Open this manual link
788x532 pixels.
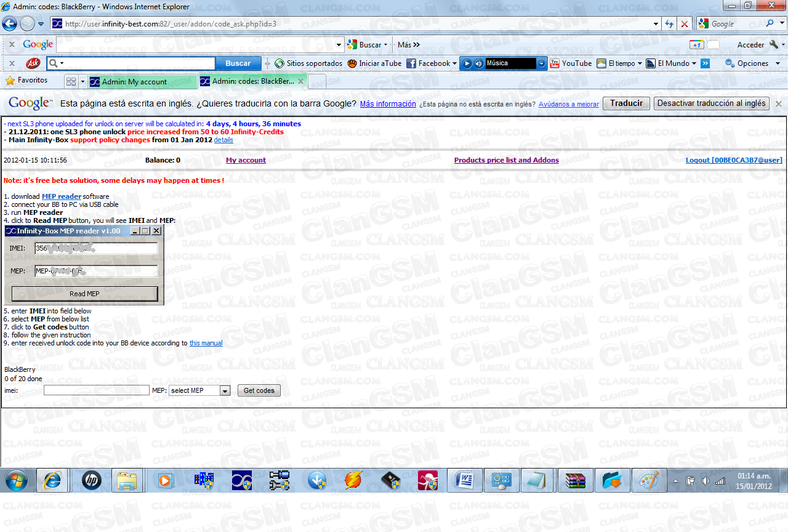tap(206, 343)
